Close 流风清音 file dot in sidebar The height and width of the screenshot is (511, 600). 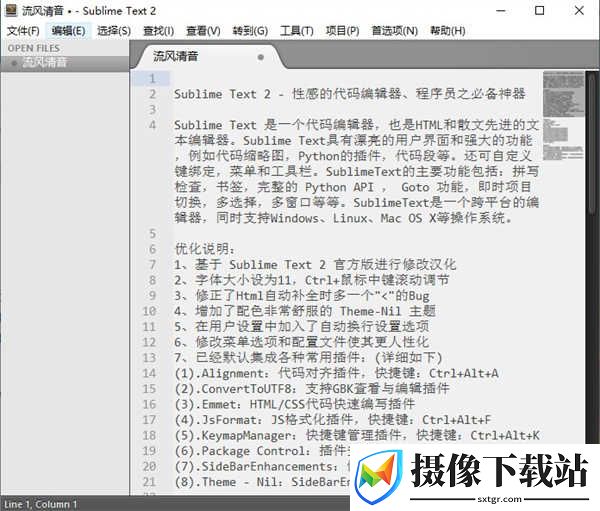point(14,63)
